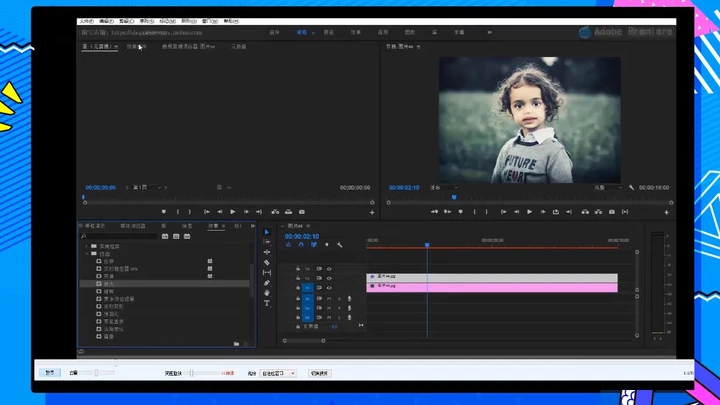
Task: Select the Selection arrow tool
Action: click(x=267, y=233)
